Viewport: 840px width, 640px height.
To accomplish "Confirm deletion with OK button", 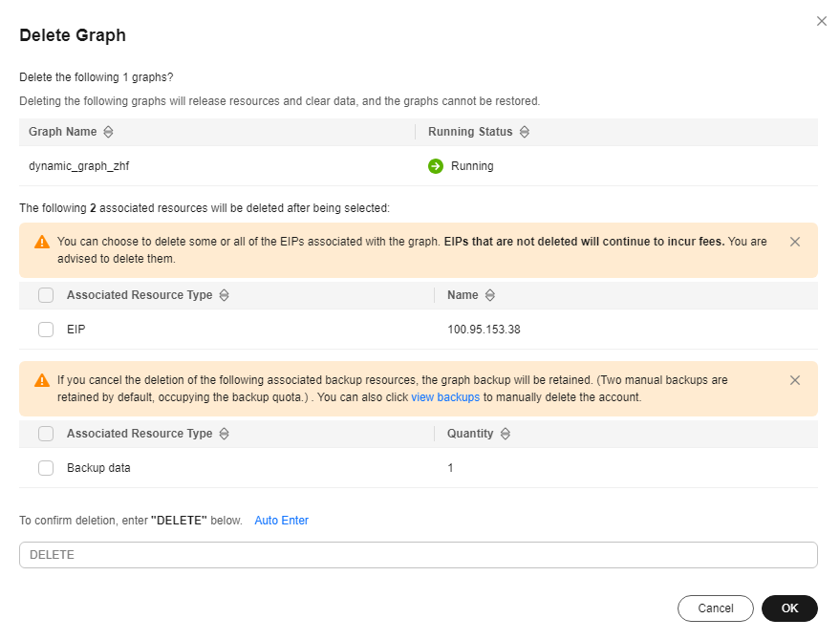I will pyautogui.click(x=789, y=608).
